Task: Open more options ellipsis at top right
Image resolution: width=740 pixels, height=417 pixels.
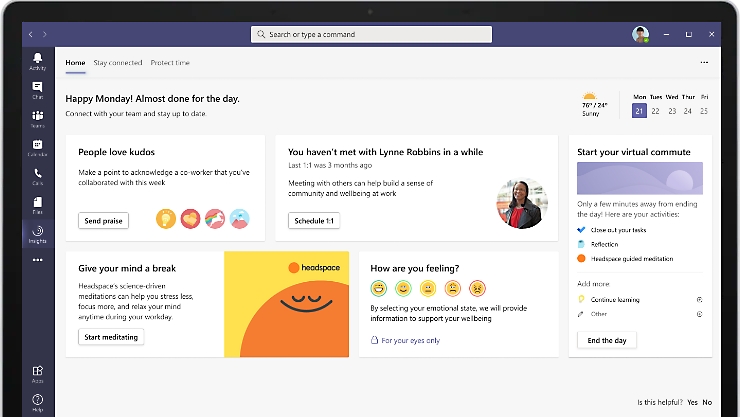Action: (x=704, y=63)
